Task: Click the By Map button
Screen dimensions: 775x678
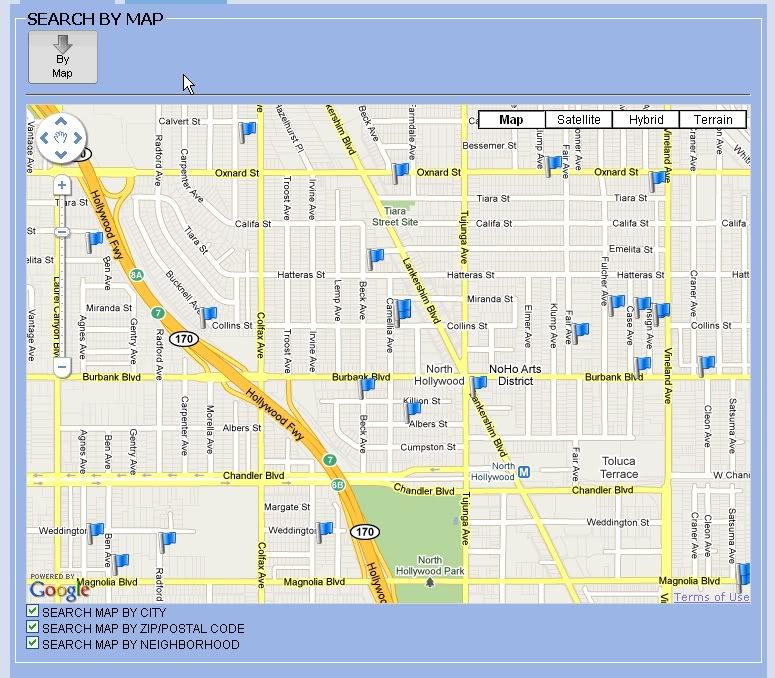Action: (63, 57)
